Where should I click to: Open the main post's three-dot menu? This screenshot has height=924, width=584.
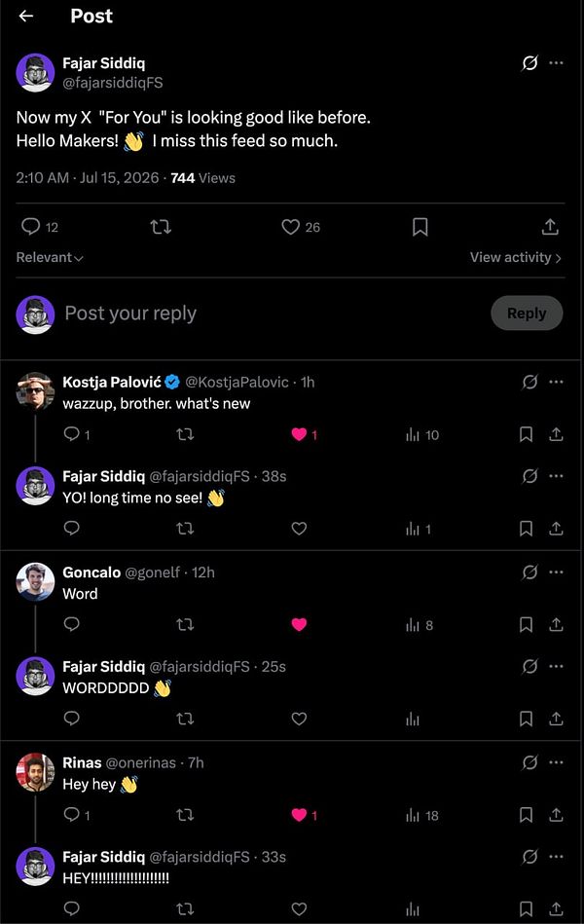click(556, 63)
